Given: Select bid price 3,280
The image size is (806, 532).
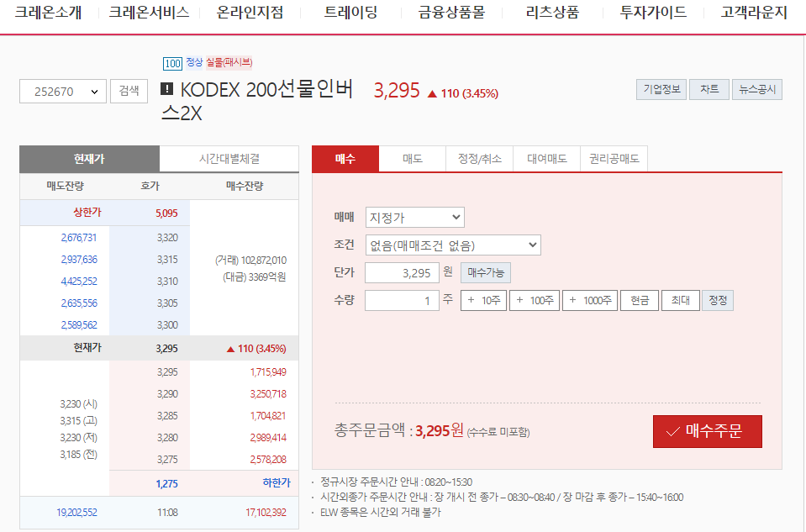Looking at the screenshot, I should coord(167,437).
